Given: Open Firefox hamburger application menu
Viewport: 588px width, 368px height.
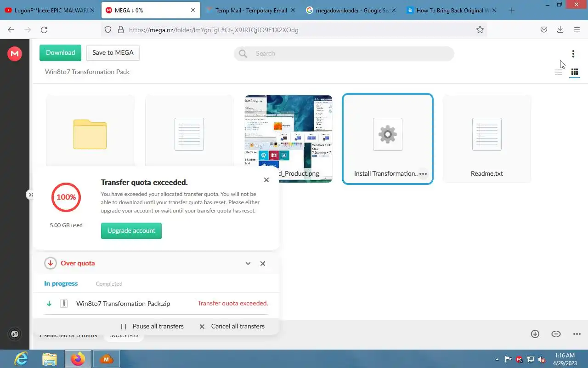Looking at the screenshot, I should pyautogui.click(x=577, y=30).
